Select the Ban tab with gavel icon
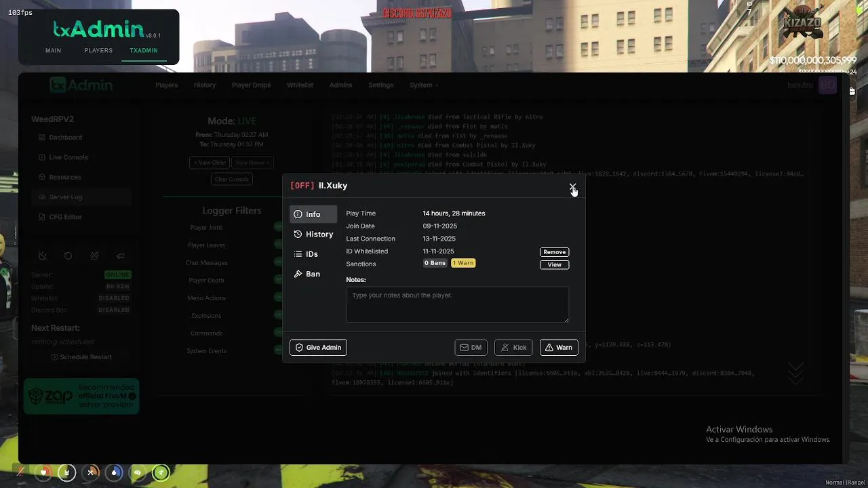This screenshot has height=488, width=868. click(313, 274)
